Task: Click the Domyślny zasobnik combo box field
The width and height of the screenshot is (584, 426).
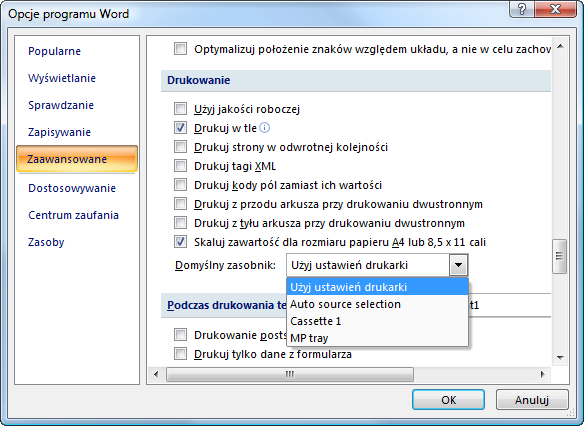Action: (377, 265)
